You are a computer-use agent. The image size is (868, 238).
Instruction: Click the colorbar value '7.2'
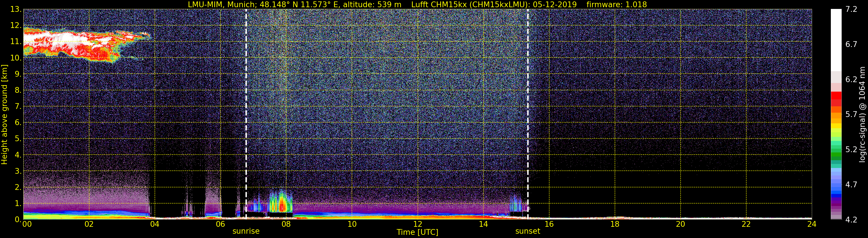[x=851, y=9]
